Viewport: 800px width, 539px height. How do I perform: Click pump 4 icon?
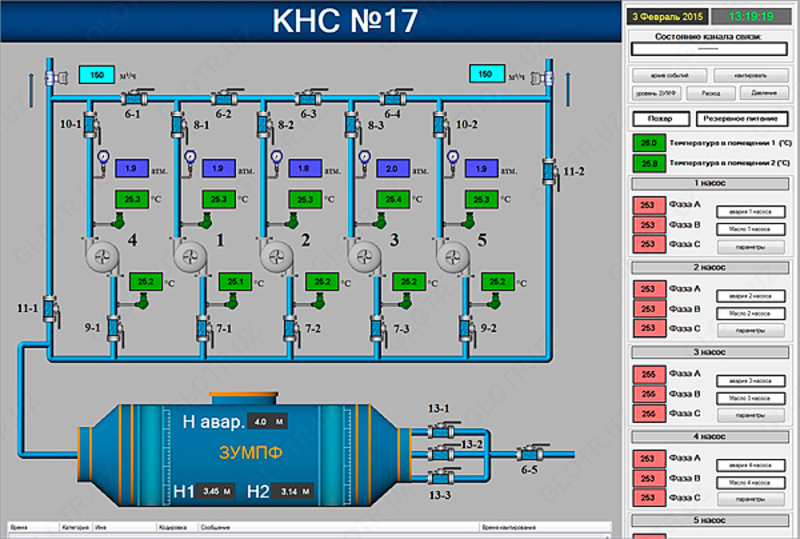click(101, 258)
